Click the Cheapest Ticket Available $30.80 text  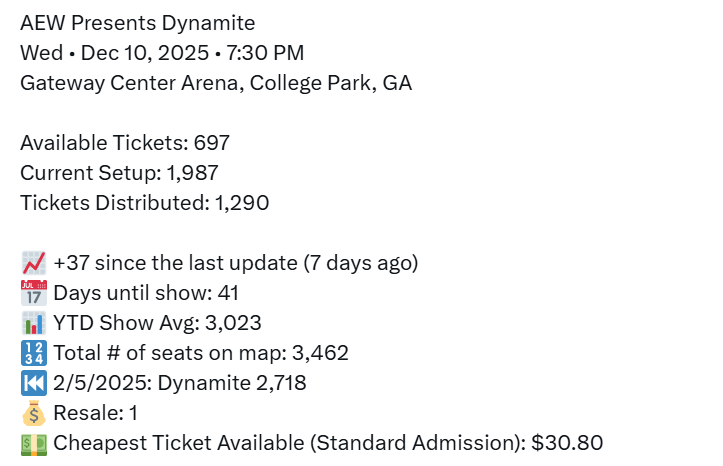click(x=328, y=443)
